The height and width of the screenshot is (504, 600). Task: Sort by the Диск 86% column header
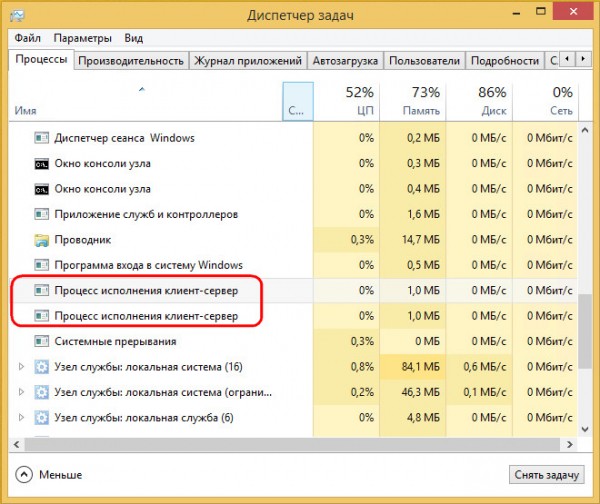click(479, 101)
